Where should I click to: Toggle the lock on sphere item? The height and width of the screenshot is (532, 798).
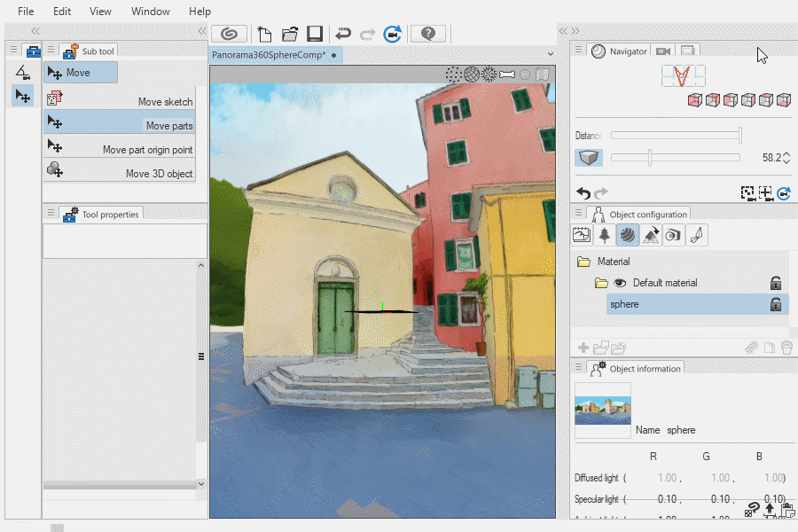(776, 304)
